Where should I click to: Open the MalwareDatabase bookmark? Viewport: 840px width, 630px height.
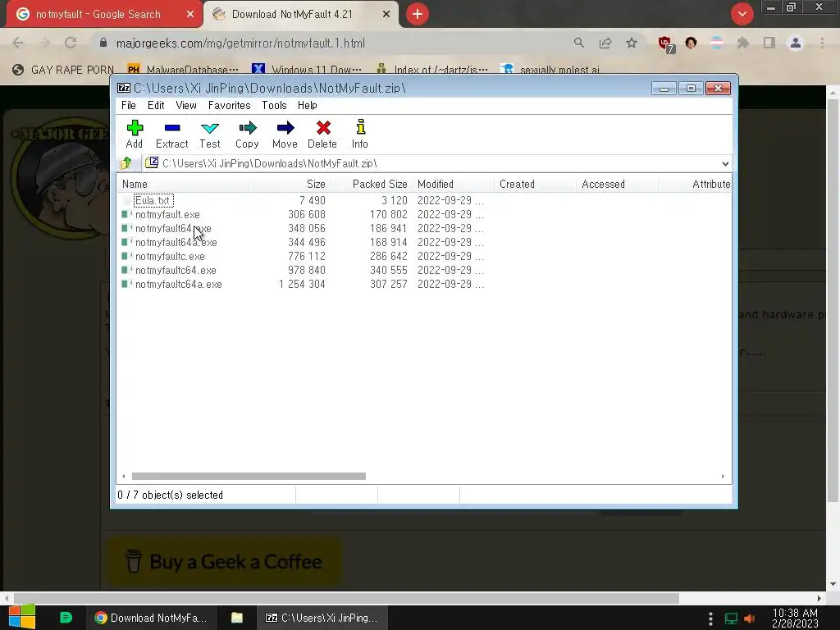point(183,70)
